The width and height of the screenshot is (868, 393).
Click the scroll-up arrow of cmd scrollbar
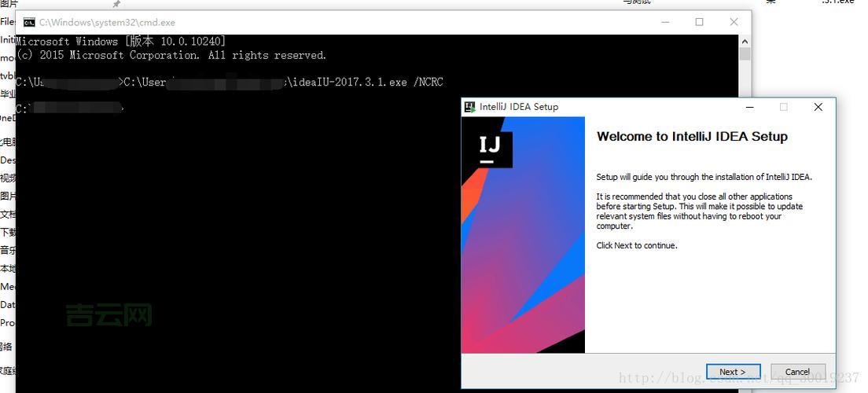tap(745, 40)
